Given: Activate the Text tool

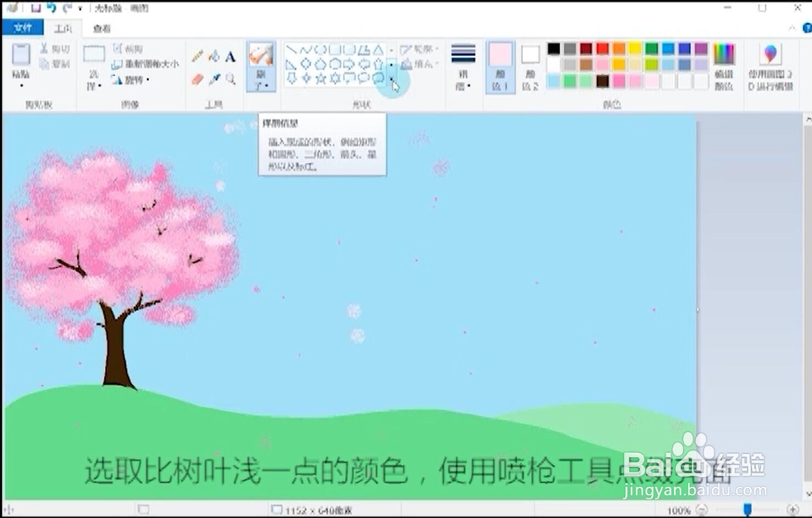Looking at the screenshot, I should (x=231, y=57).
